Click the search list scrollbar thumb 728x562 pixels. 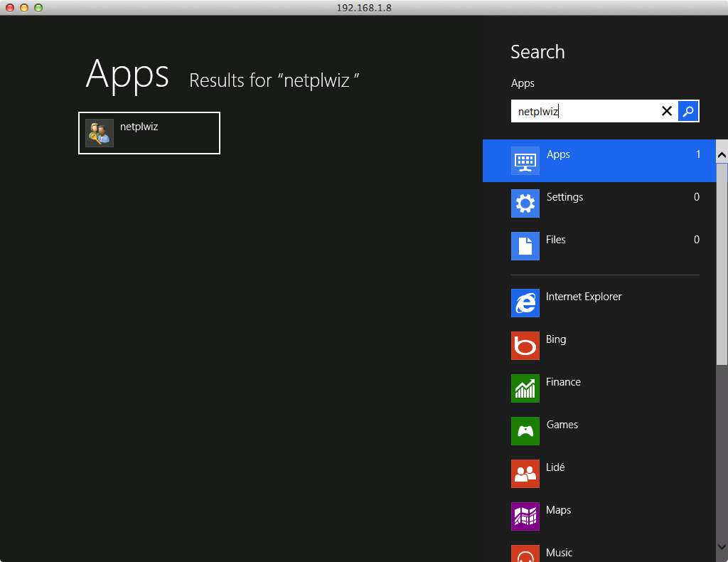(722, 264)
